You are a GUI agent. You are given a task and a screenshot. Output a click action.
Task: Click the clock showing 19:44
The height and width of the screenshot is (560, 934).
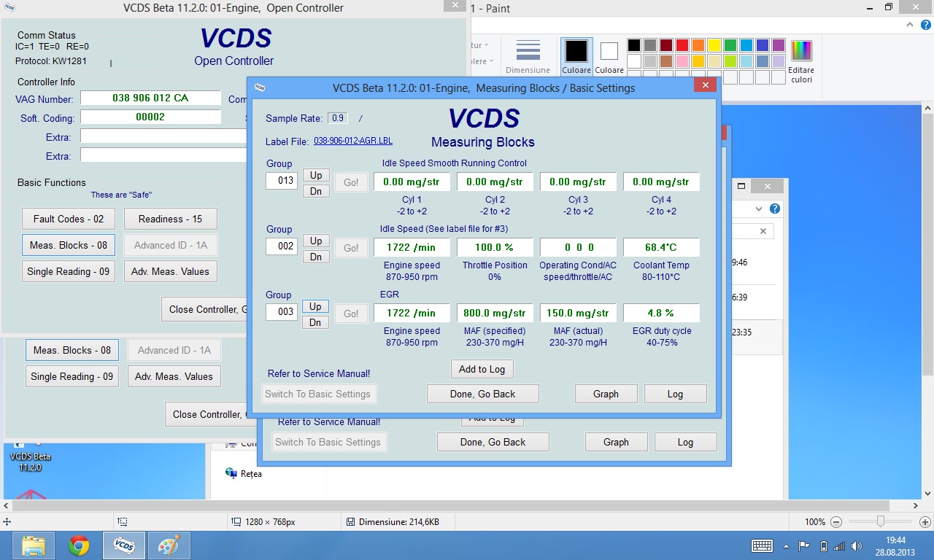pyautogui.click(x=896, y=540)
